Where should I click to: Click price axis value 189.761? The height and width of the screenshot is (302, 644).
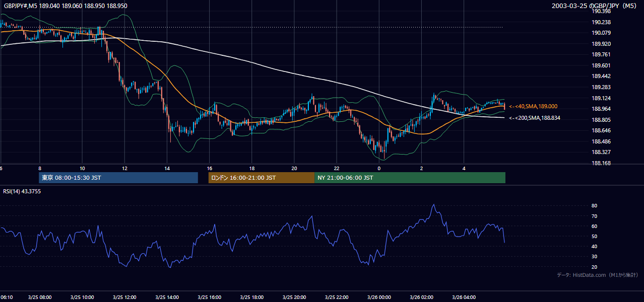click(x=601, y=54)
